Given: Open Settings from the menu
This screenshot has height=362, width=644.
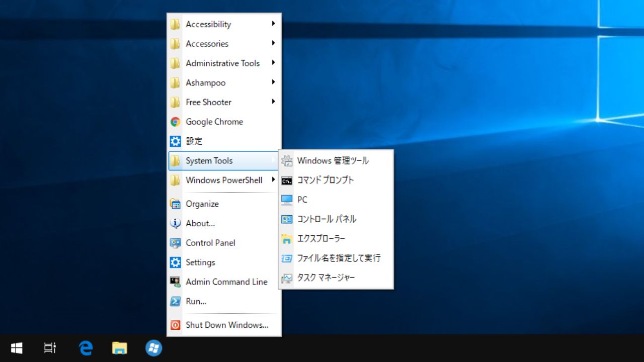Looking at the screenshot, I should point(224,262).
